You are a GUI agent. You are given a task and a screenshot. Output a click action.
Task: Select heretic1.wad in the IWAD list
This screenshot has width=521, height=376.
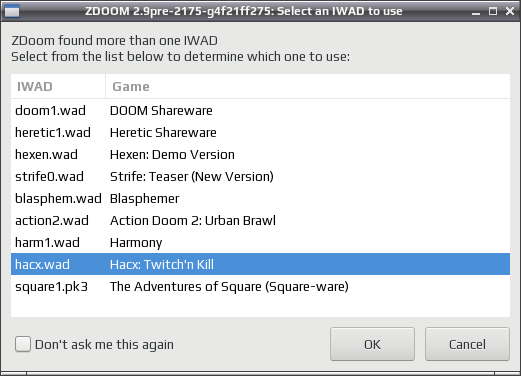[x=260, y=132]
